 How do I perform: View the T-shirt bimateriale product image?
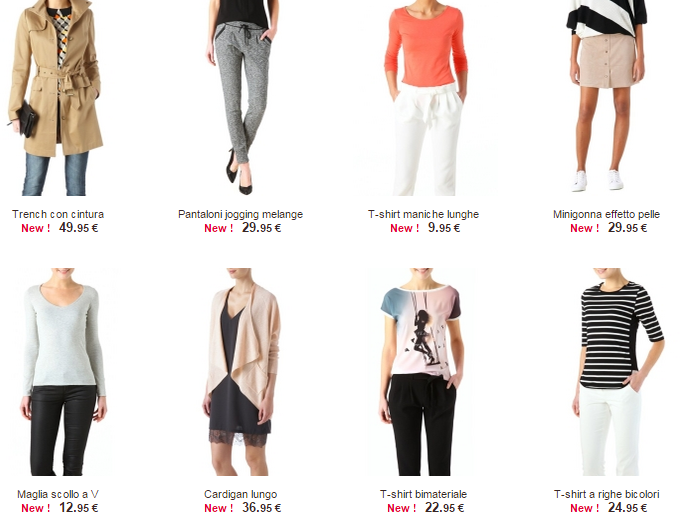click(422, 372)
